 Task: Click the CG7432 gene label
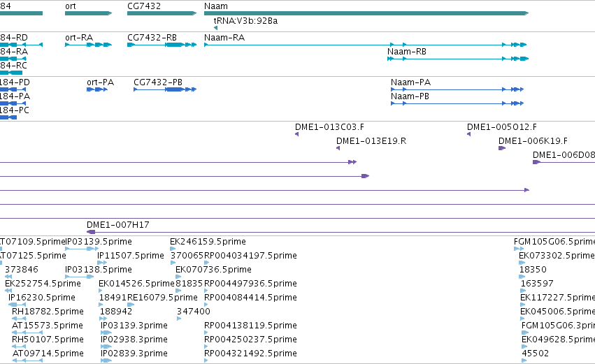(144, 6)
